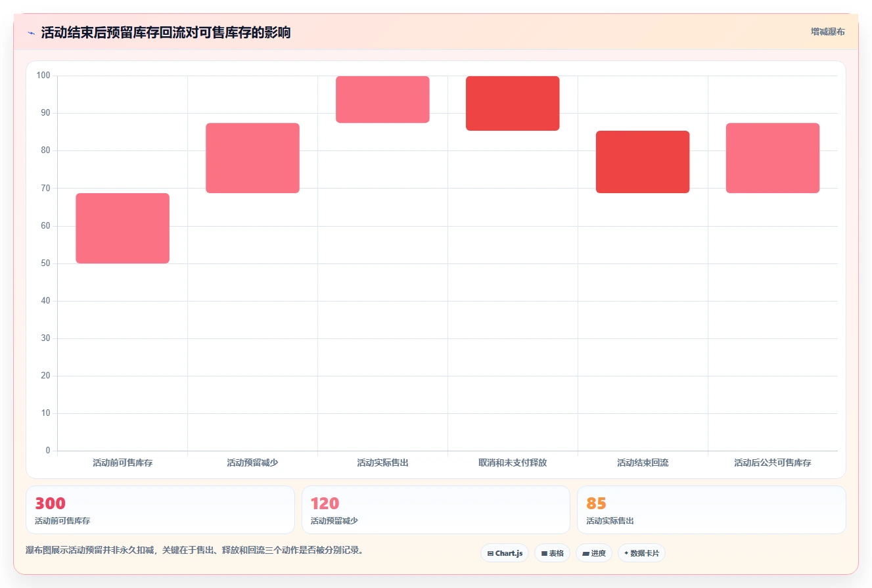
Task: Open the card showing value 85
Action: (x=712, y=510)
